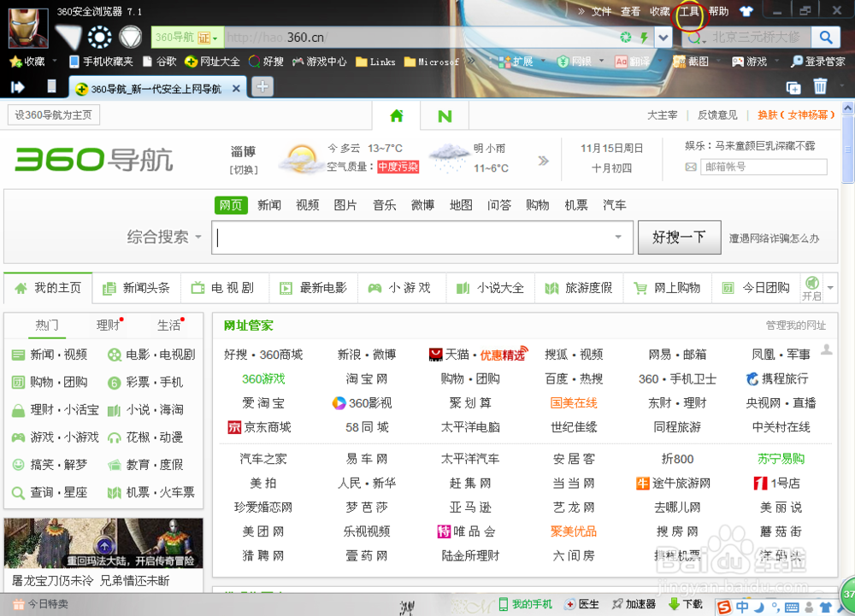
Task: Switch to the 理财 sidebar tab
Action: [108, 326]
